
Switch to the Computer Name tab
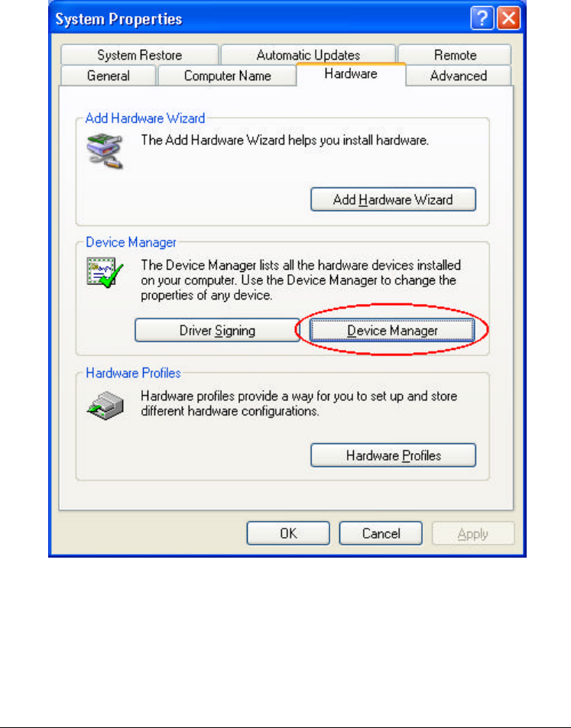coord(227,75)
